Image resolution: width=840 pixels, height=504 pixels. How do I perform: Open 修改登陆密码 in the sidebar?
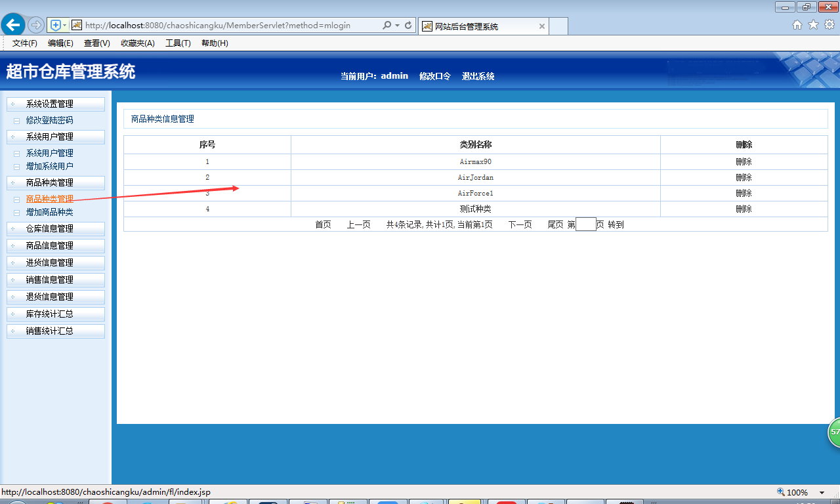(49, 121)
